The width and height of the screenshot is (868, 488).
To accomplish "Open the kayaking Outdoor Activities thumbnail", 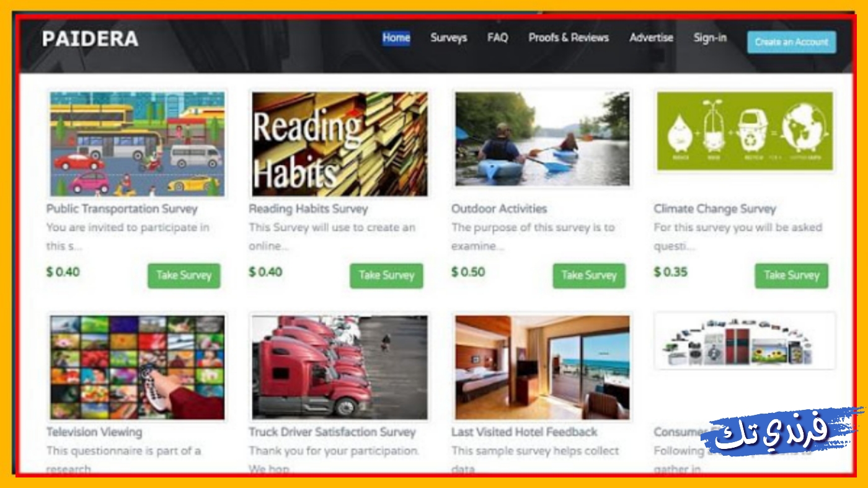I will tap(542, 138).
